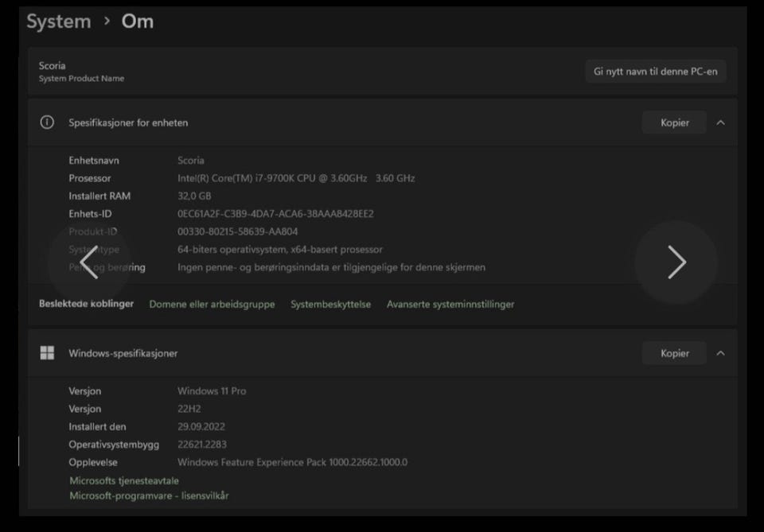
Task: Click the info icon beside Spesifikasjoner for enheten
Action: pyautogui.click(x=47, y=122)
